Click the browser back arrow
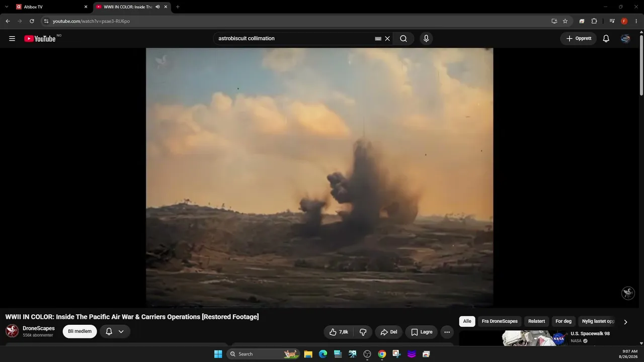The width and height of the screenshot is (644, 362). 8,21
